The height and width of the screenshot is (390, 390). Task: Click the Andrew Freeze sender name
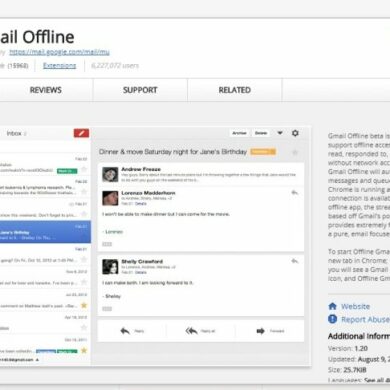click(x=141, y=169)
